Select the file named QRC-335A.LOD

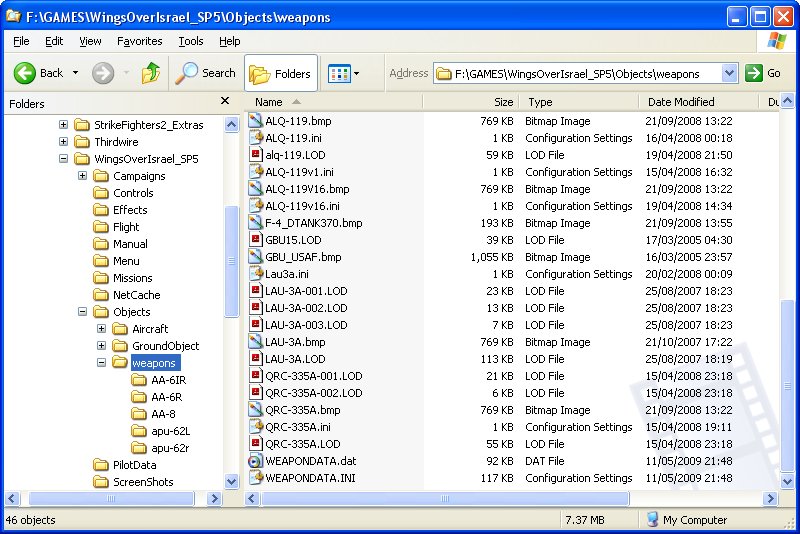pyautogui.click(x=303, y=444)
